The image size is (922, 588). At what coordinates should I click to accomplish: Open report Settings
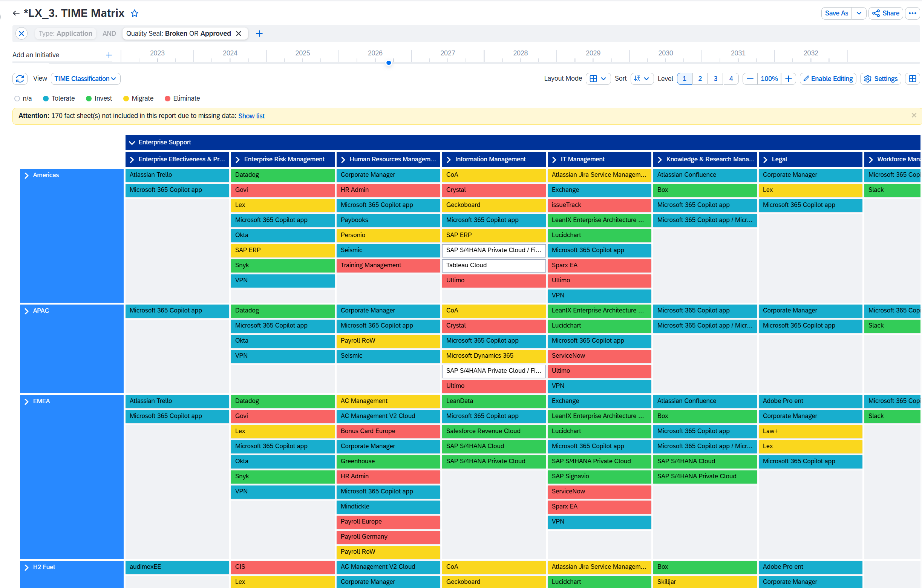coord(881,78)
